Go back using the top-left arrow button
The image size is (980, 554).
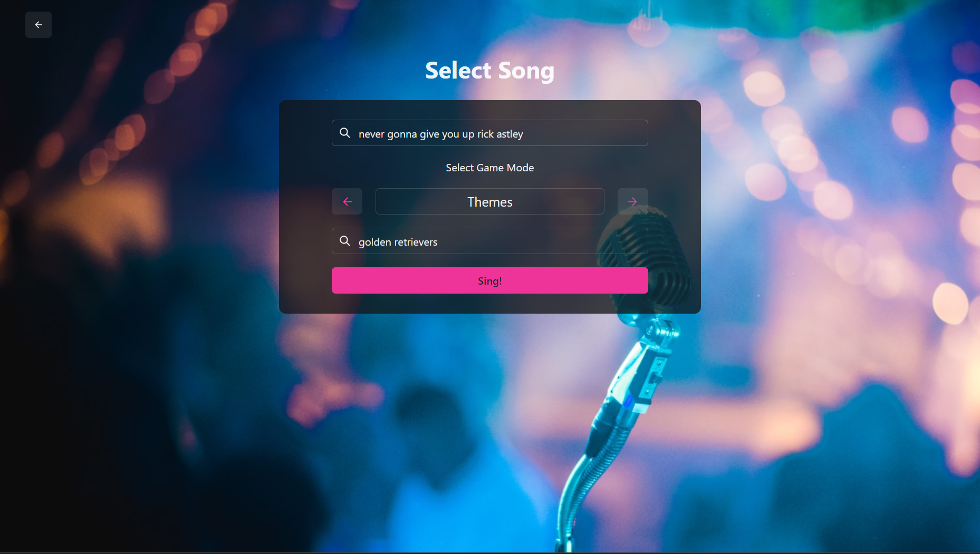click(x=39, y=25)
